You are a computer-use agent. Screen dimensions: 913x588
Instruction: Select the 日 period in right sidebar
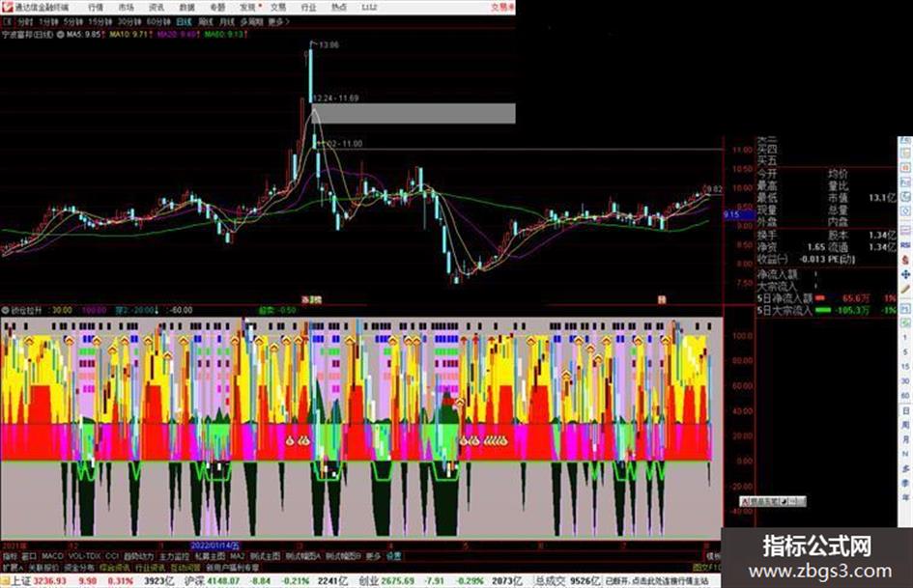coord(905,410)
